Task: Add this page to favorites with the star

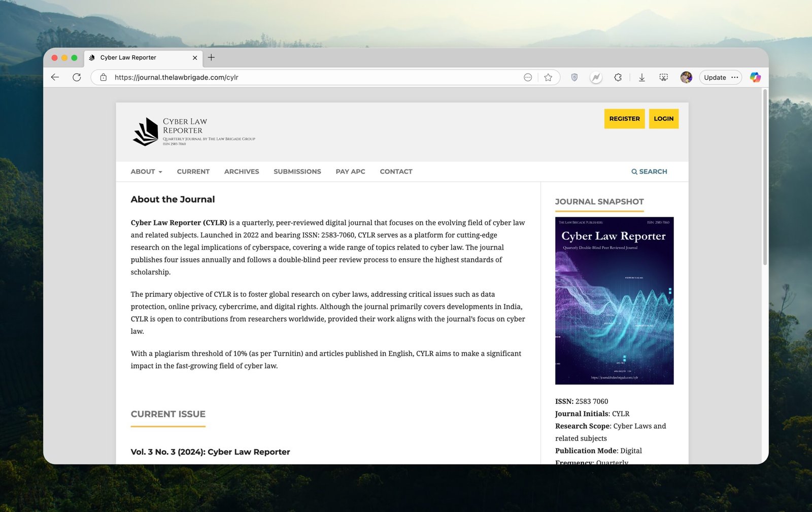Action: [548, 77]
